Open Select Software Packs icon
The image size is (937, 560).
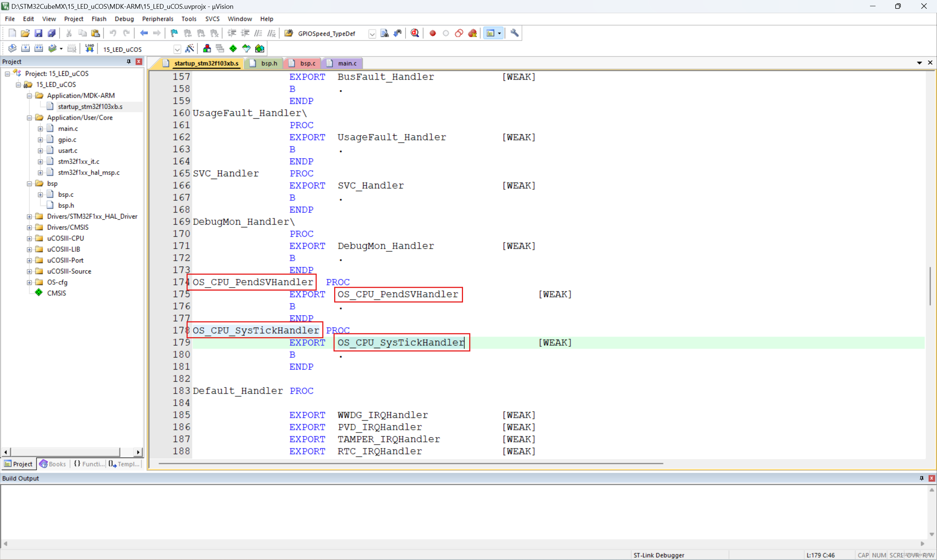[x=246, y=49]
